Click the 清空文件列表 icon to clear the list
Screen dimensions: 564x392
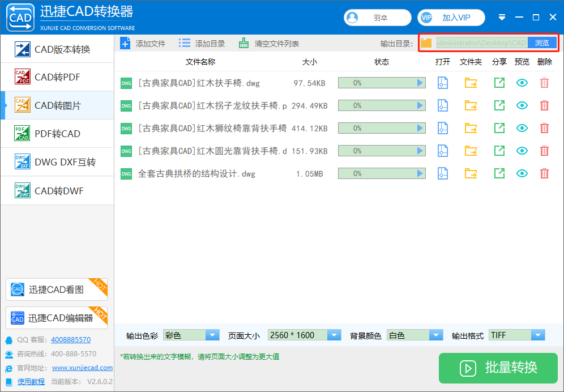click(x=245, y=42)
